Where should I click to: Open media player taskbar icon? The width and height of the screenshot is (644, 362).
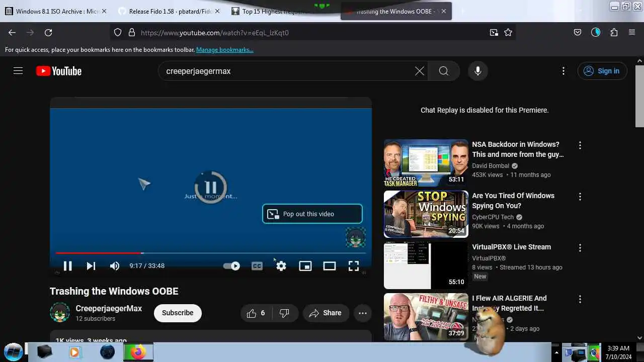75,352
